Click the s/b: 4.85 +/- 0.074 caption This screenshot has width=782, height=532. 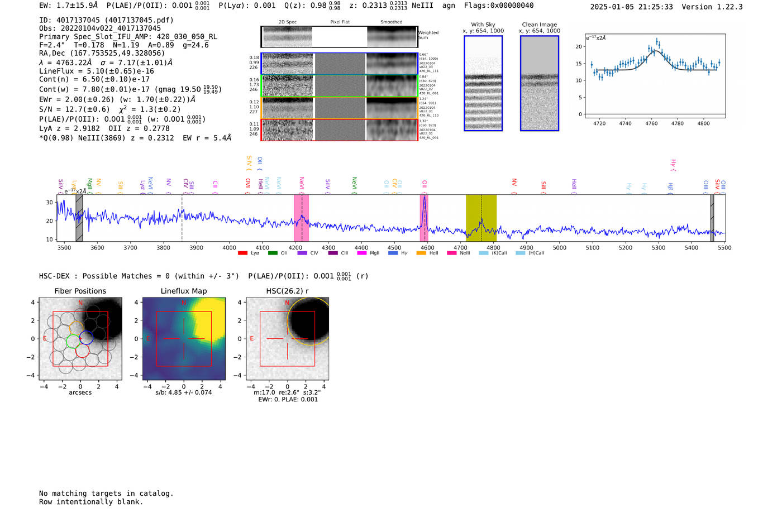184,392
